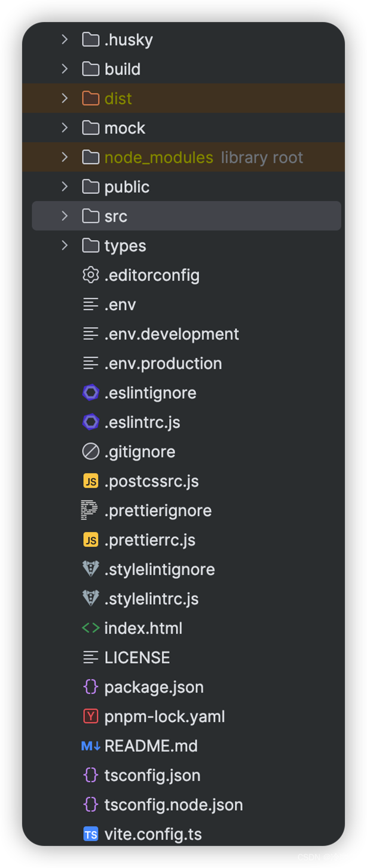Open the tsconfig.node.json file name

click(x=174, y=805)
